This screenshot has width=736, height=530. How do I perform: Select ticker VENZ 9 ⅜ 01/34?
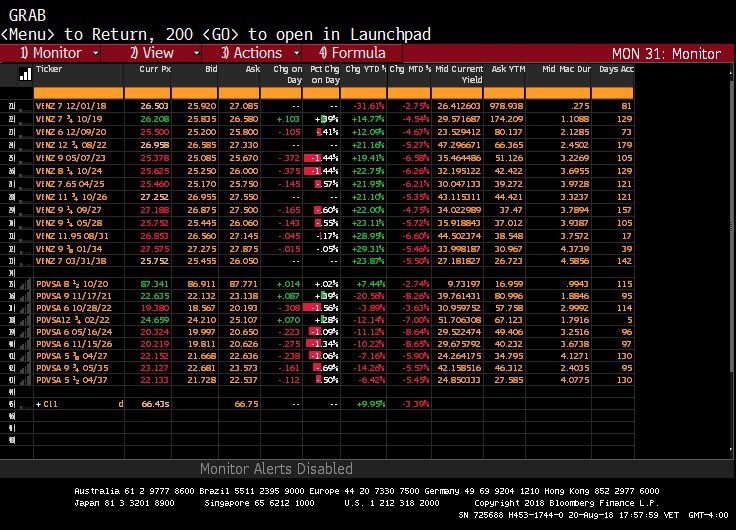69,249
